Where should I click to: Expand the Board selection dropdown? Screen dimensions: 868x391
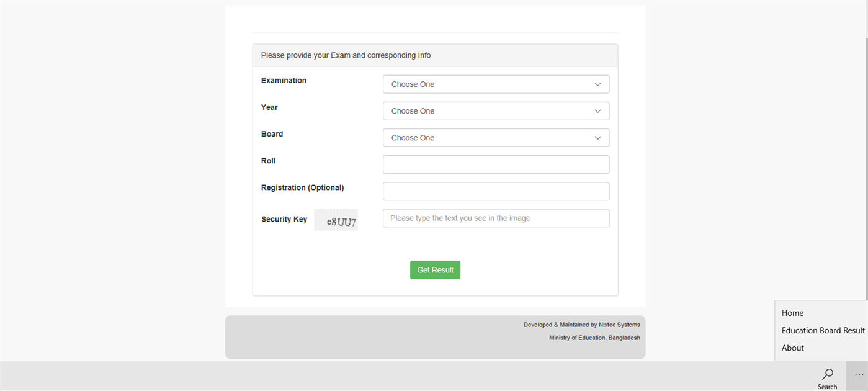[496, 138]
